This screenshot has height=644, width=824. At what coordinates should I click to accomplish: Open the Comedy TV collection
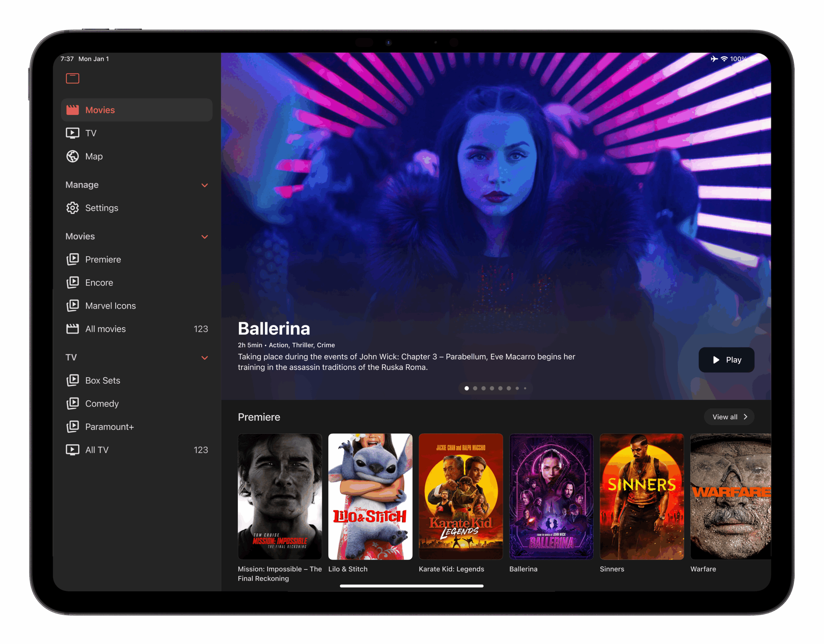[x=101, y=404]
